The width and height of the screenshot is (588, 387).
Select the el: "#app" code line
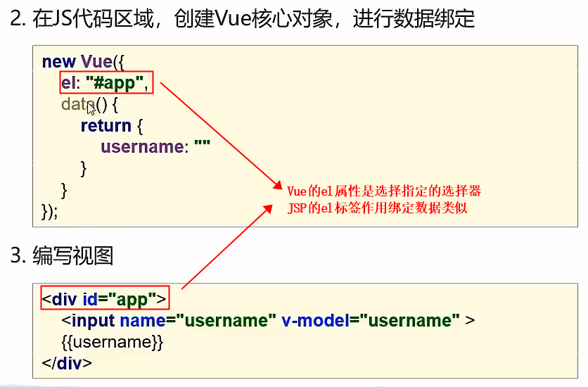click(106, 82)
